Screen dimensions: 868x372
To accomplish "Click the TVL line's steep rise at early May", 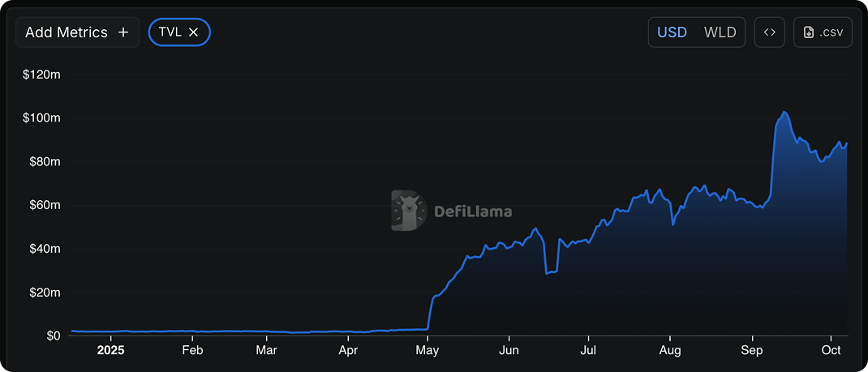I will [430, 314].
